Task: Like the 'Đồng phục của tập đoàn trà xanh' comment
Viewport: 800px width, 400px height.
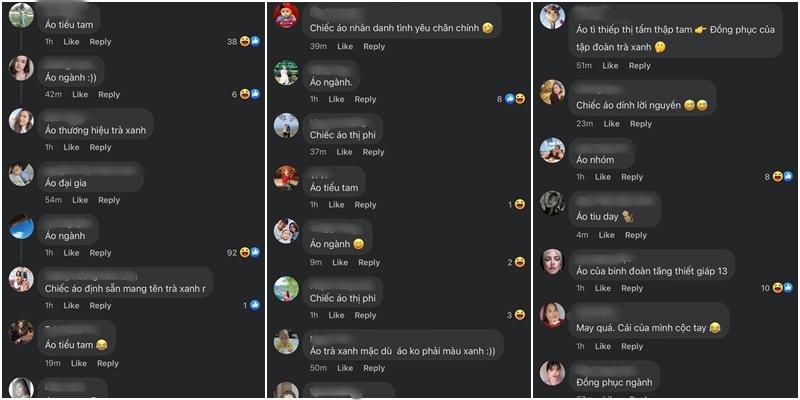Action: [610, 66]
